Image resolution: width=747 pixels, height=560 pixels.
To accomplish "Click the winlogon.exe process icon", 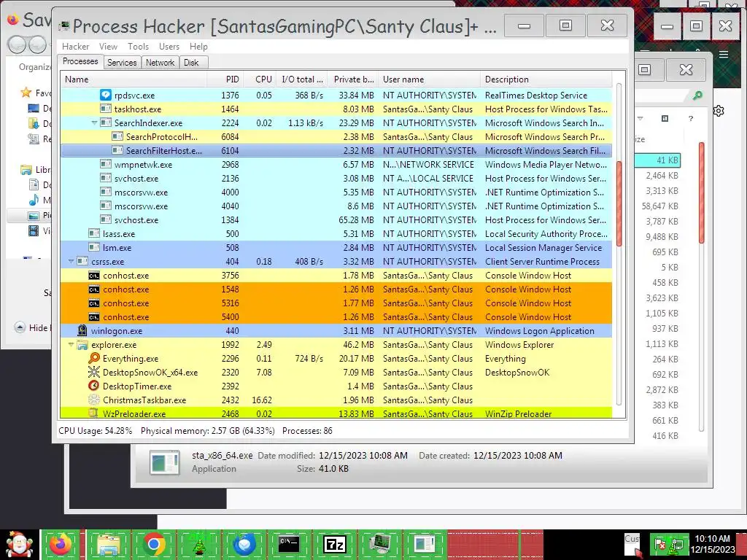I will pyautogui.click(x=82, y=331).
